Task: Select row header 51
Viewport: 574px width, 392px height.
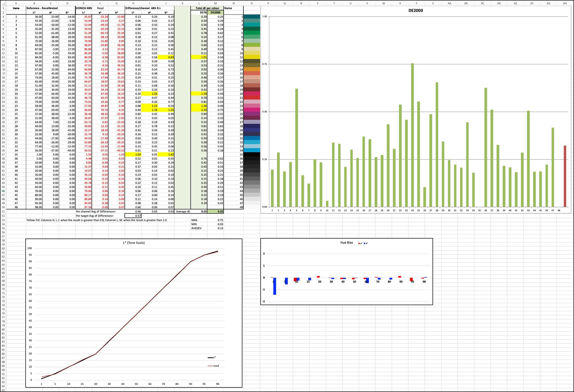Action: point(3,211)
